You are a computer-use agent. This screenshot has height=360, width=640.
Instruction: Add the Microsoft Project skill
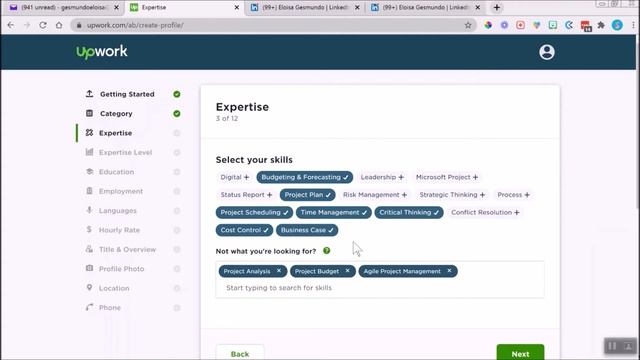447,177
